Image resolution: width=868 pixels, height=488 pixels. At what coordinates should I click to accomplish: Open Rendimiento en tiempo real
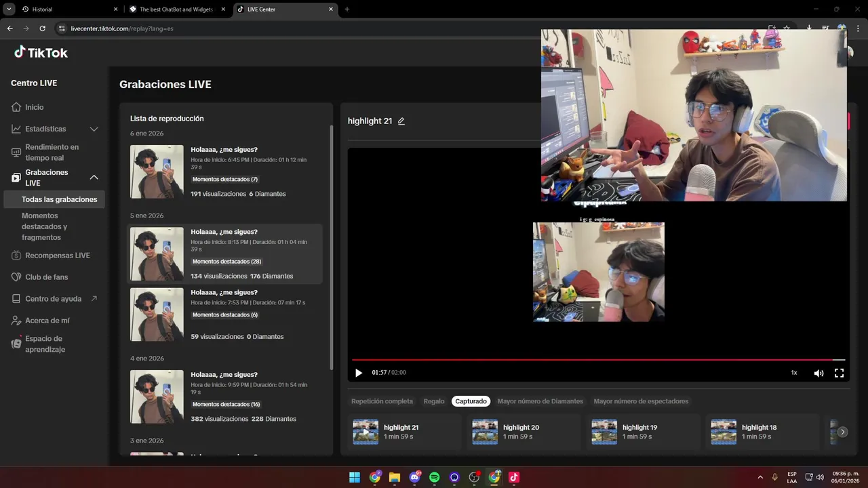(x=52, y=152)
